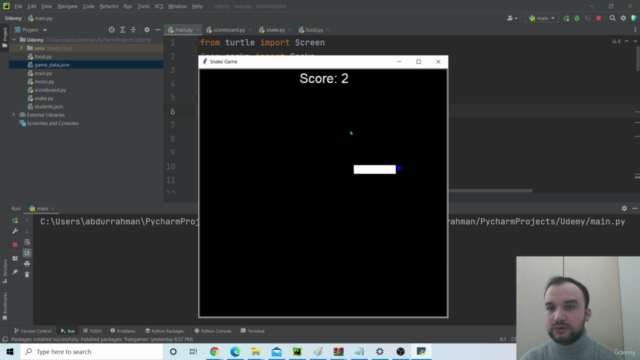Open the Help menu
Image resolution: width=640 pixels, height=360 pixels.
tap(197, 6)
